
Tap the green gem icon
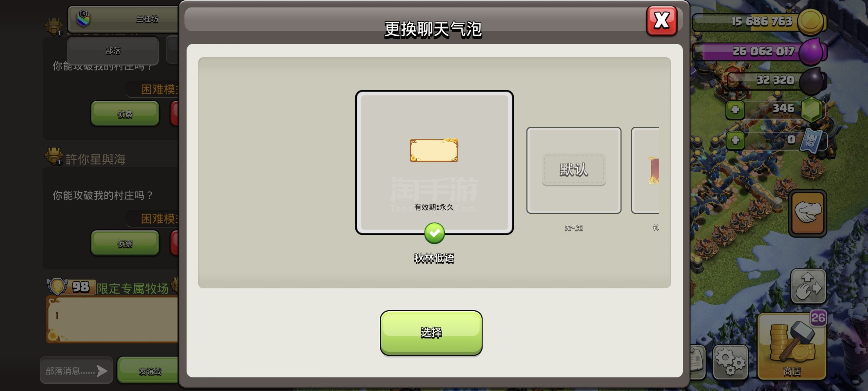pos(812,109)
